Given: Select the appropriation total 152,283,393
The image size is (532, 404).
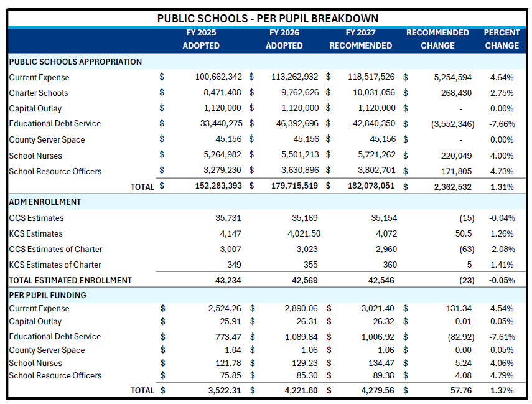Looking at the screenshot, I should (218, 186).
